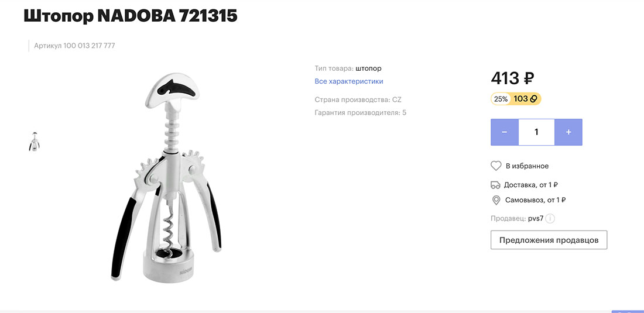Viewport: 644px width, 313px height.
Task: Click the pickup location pin icon
Action: tap(496, 200)
